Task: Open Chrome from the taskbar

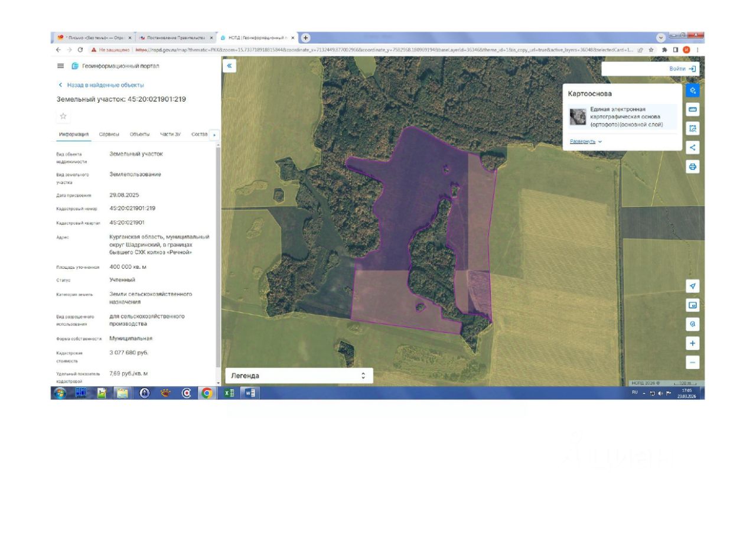Action: [207, 393]
